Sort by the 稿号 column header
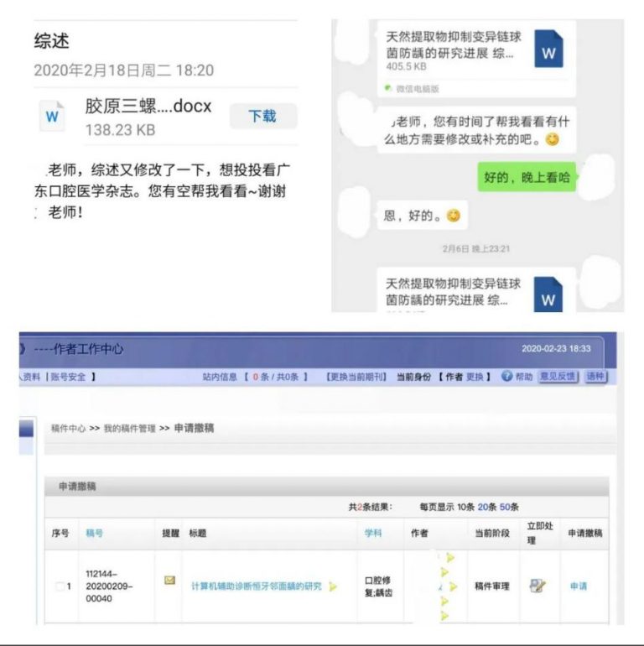The height and width of the screenshot is (646, 644). tap(95, 533)
